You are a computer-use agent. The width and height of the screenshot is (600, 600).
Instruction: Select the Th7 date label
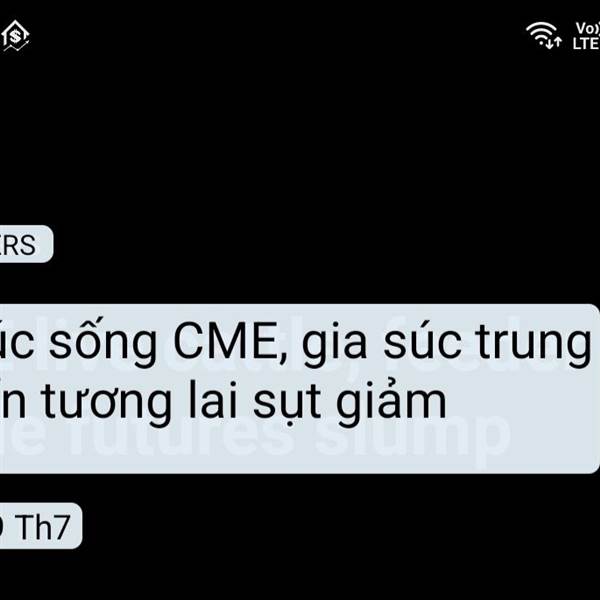42,527
